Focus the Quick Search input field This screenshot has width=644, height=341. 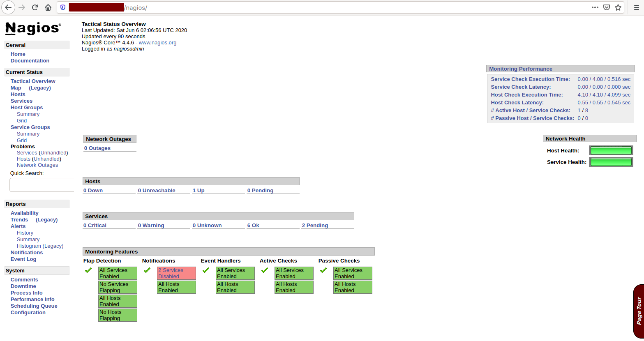click(x=42, y=185)
